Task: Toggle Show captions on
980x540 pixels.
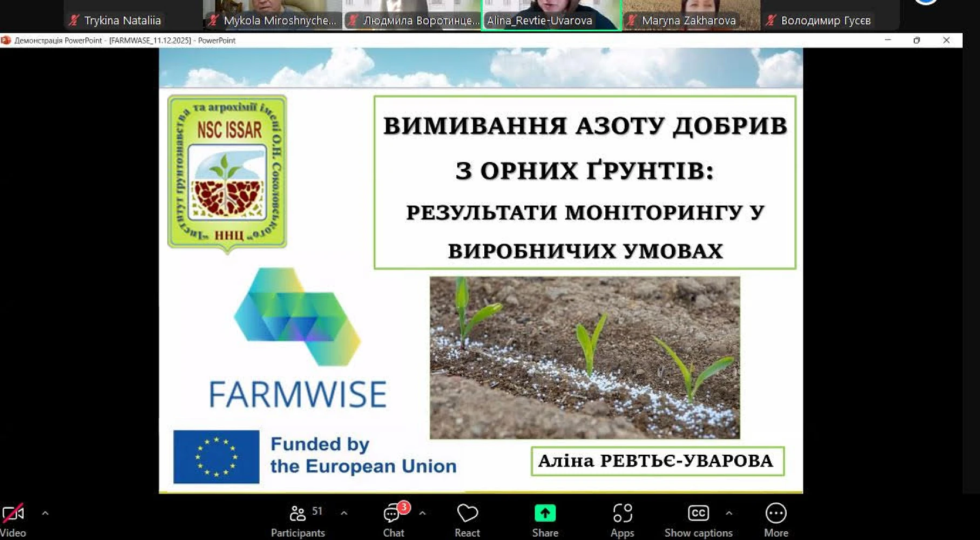Action: (x=698, y=520)
